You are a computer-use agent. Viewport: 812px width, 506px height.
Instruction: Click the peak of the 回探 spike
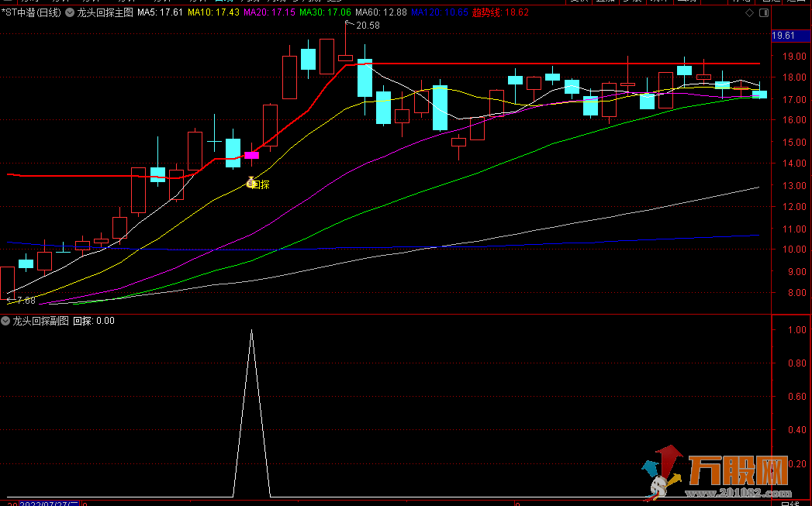point(252,330)
